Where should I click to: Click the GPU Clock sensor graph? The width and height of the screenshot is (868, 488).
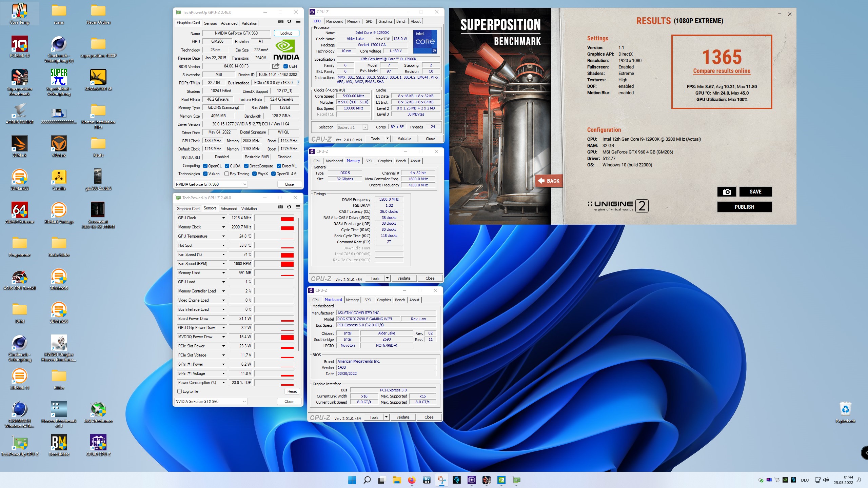click(x=274, y=218)
